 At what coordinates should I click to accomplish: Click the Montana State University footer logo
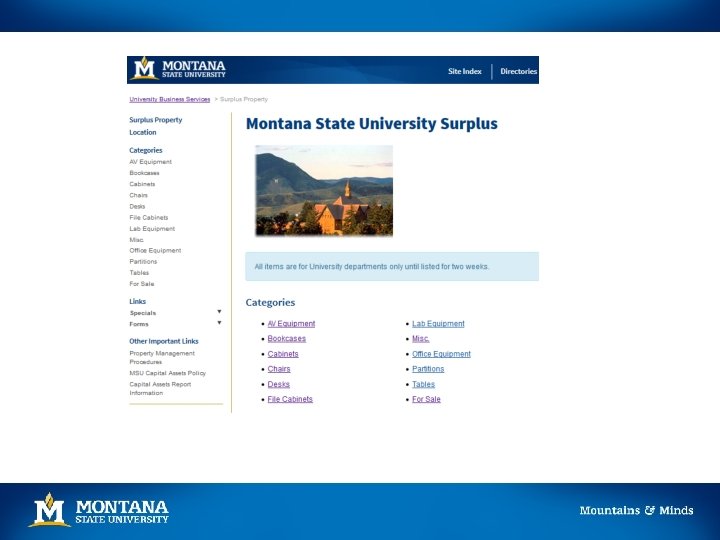tap(99, 510)
